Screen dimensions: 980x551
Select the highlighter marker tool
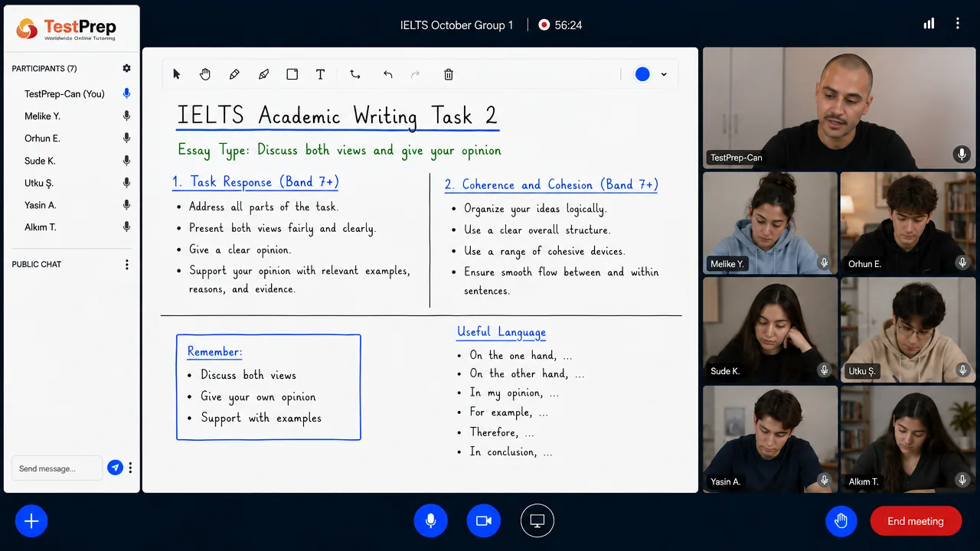[x=263, y=74]
